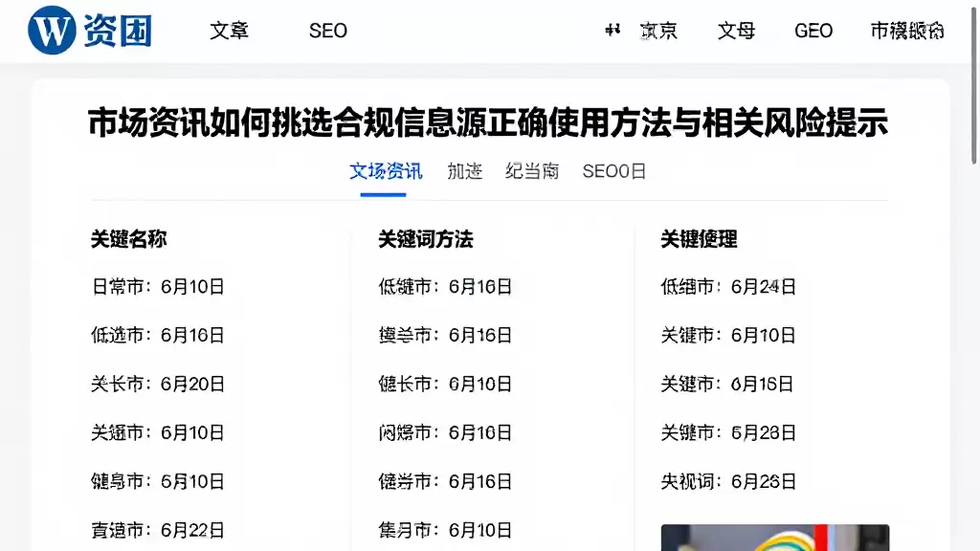Click the row dated 6月24日
980x551 pixels.
[728, 287]
